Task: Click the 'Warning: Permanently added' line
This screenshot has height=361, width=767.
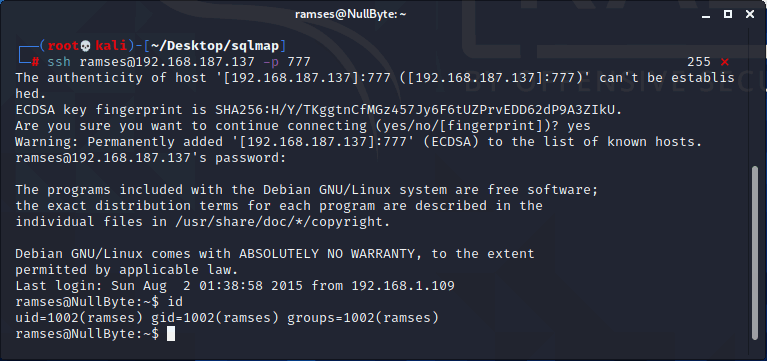Action: (359, 142)
